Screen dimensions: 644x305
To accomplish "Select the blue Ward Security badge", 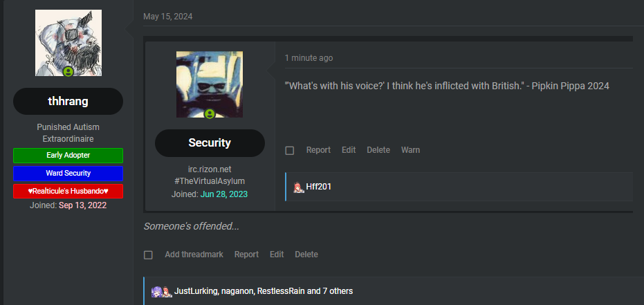I will [x=68, y=173].
